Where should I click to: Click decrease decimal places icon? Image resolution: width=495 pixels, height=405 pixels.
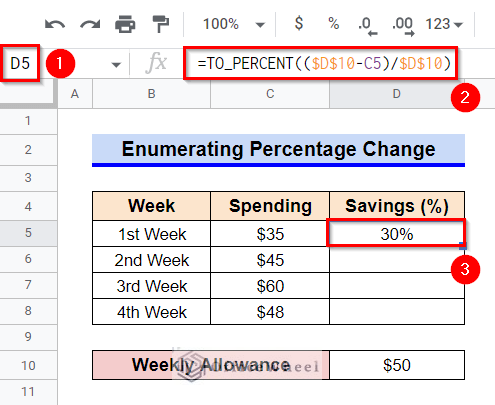click(x=367, y=26)
